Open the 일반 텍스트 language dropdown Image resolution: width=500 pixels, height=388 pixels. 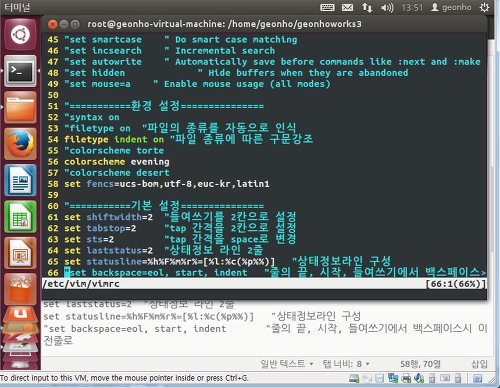pyautogui.click(x=287, y=364)
